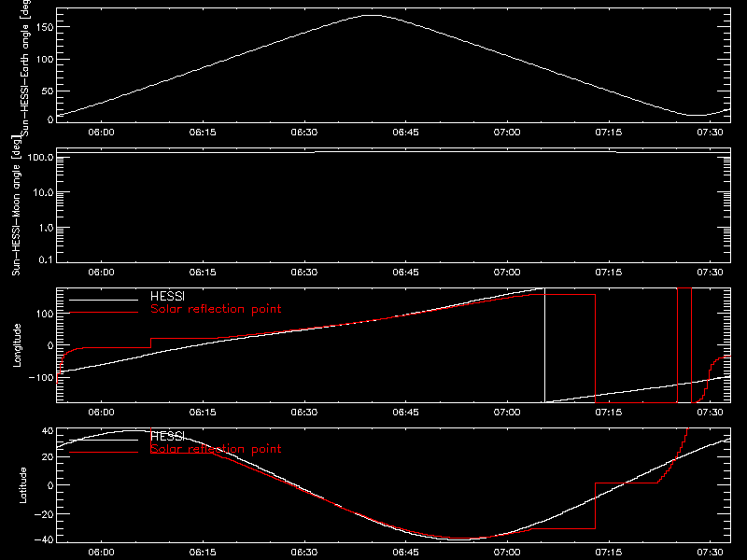Click 07:30 time label under Longitude plot
Image resolution: width=747 pixels, height=560 pixels.
tap(710, 413)
